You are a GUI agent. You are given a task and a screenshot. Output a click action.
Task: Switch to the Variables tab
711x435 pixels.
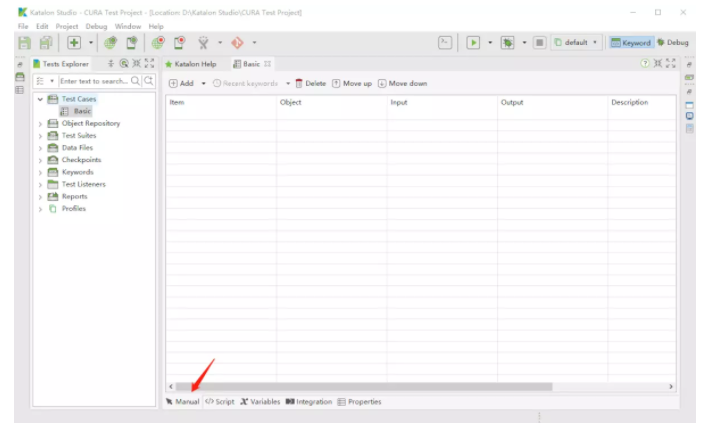[x=260, y=402]
